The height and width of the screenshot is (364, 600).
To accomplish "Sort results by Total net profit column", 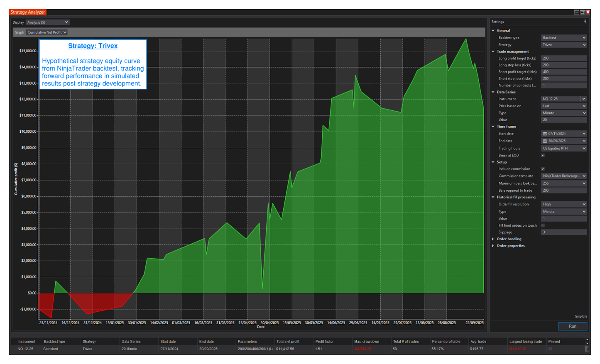I will pos(288,342).
